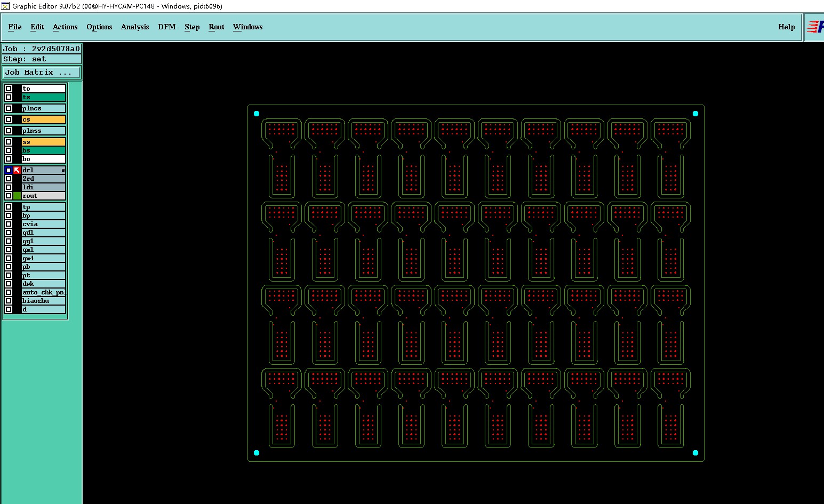
Task: Click the small marker icon right of drl
Action: [x=63, y=170]
